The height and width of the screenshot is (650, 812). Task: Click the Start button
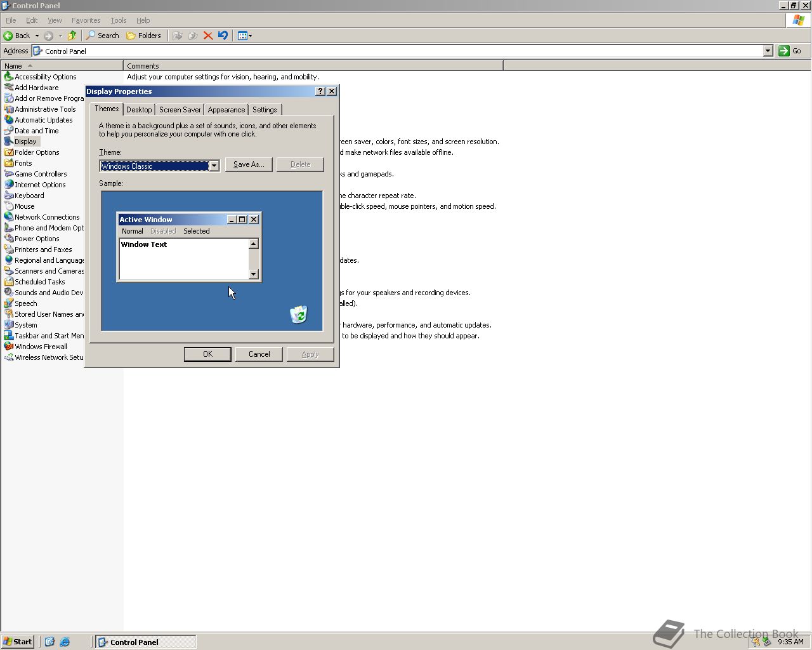pyautogui.click(x=18, y=642)
